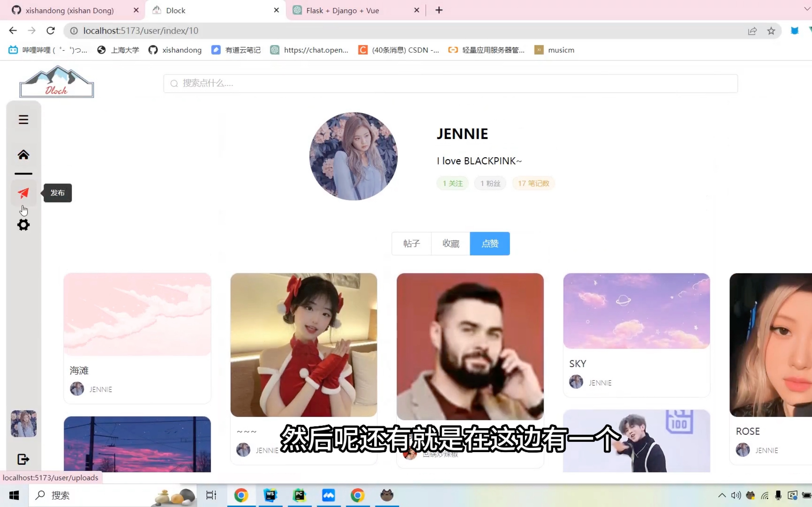Viewport: 812px width, 507px height.
Task: Click the hamburger menu icon at top
Action: pyautogui.click(x=23, y=119)
